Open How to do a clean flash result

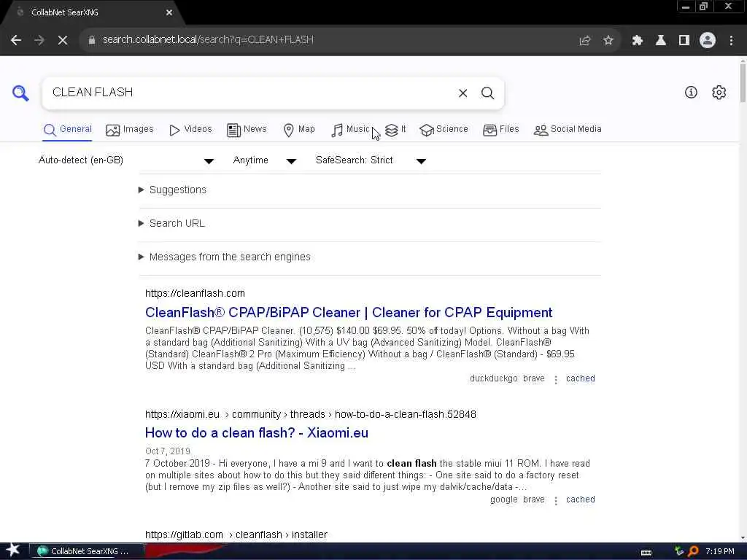(257, 433)
